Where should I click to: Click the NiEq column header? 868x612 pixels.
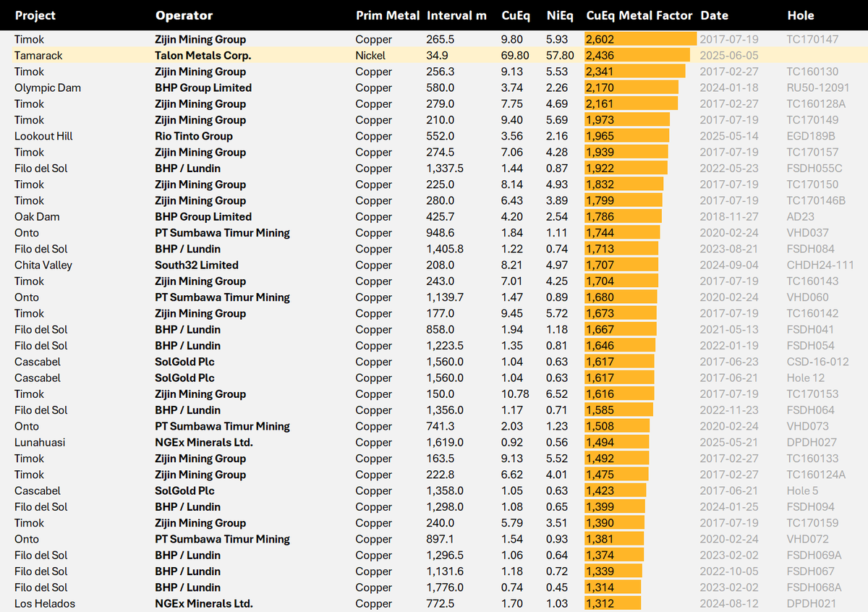click(559, 15)
